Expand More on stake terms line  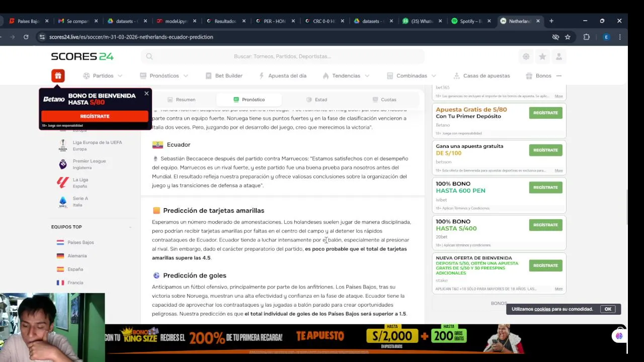(558, 289)
